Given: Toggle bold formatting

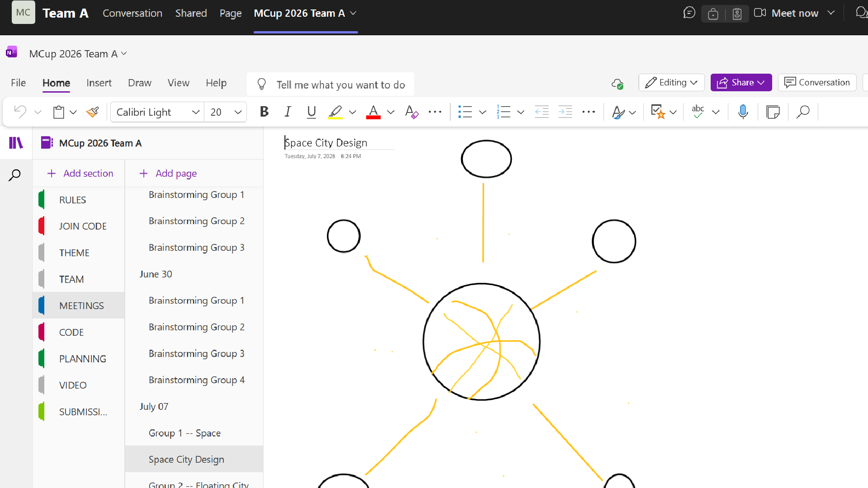Looking at the screenshot, I should click(x=264, y=112).
